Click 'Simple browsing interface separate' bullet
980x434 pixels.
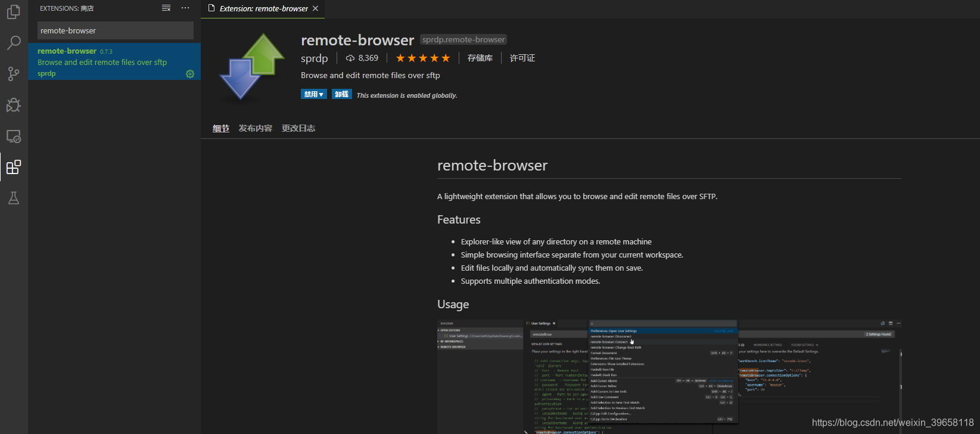click(x=572, y=255)
